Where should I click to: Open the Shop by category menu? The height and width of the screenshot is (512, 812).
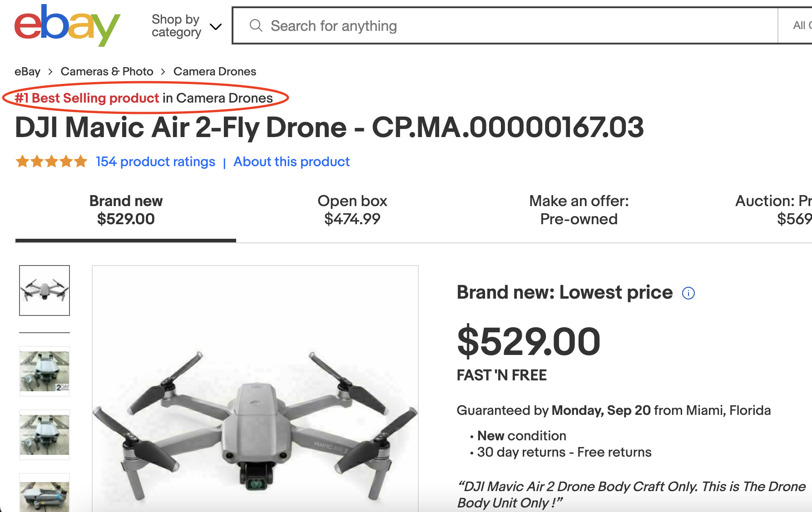[x=176, y=26]
